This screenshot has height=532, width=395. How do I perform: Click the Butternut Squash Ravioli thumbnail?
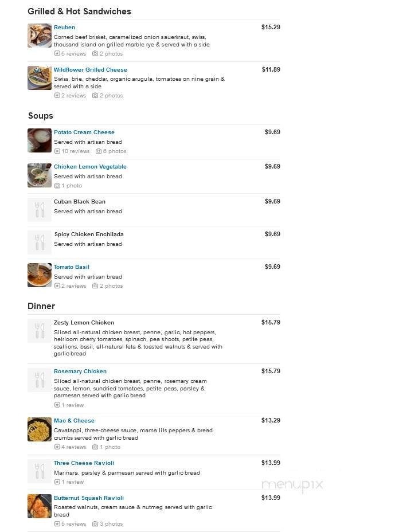[x=39, y=506]
